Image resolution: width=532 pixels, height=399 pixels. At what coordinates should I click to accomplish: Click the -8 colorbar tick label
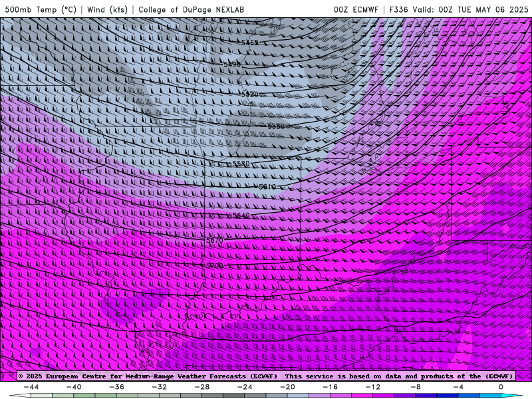pos(416,387)
